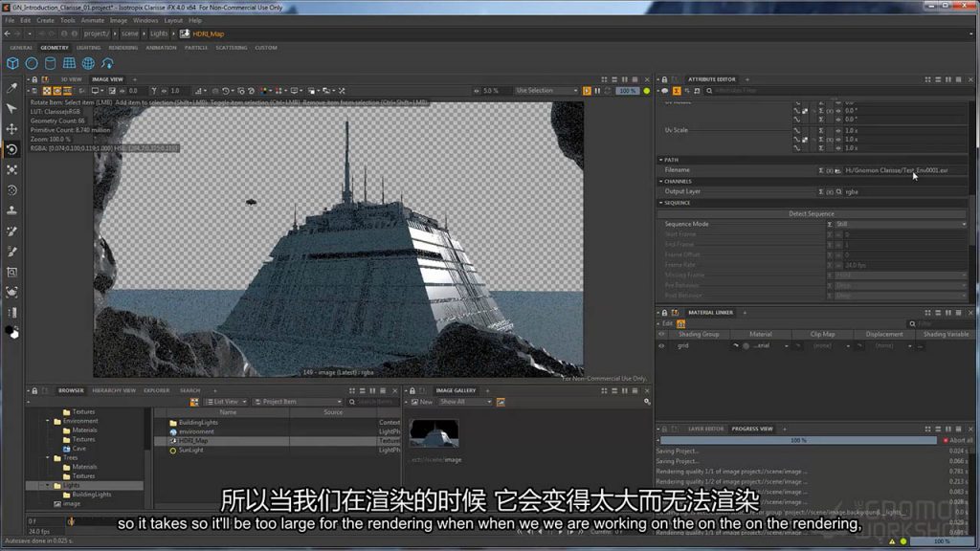The width and height of the screenshot is (980, 551).
Task: Select the sphere primitive shelf icon
Action: click(x=32, y=63)
